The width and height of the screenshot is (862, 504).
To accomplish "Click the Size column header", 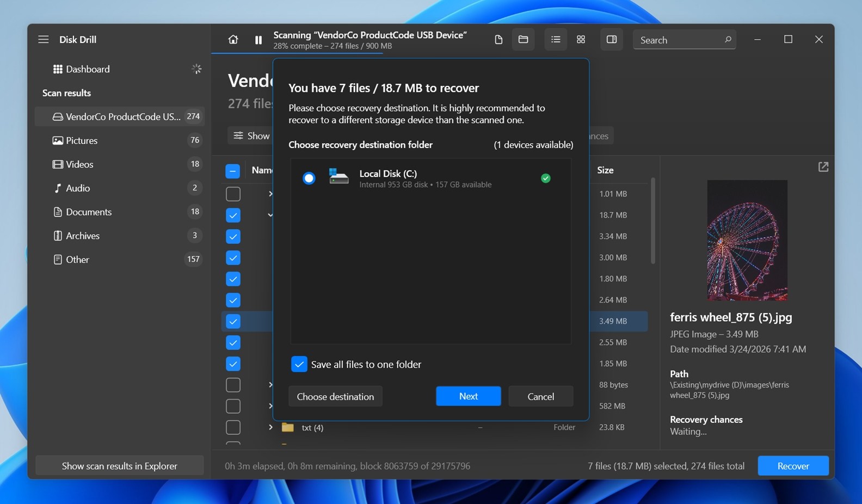I will [605, 170].
